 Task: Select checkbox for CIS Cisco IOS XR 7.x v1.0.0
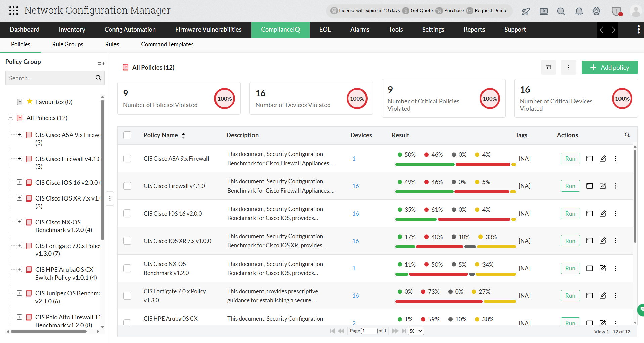point(127,241)
